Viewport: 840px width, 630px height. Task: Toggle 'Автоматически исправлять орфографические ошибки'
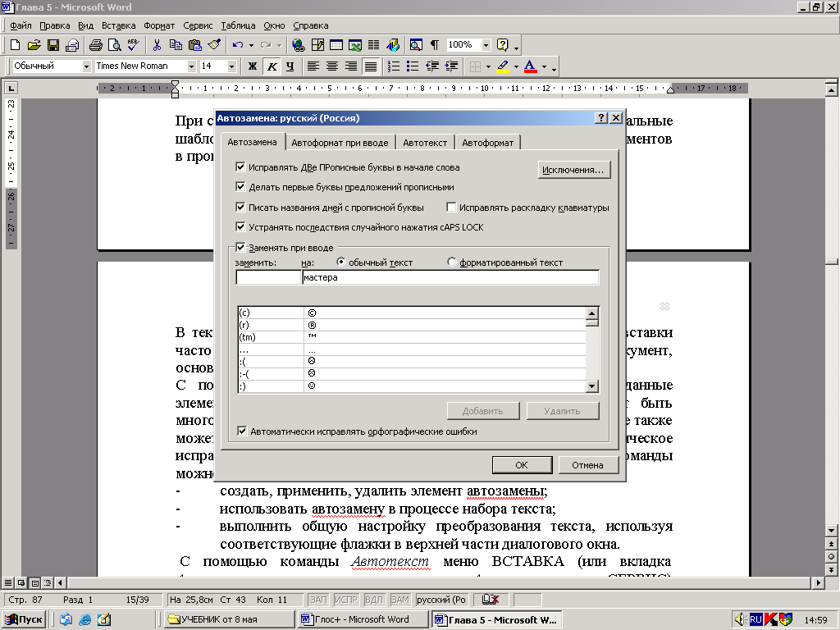point(242,431)
